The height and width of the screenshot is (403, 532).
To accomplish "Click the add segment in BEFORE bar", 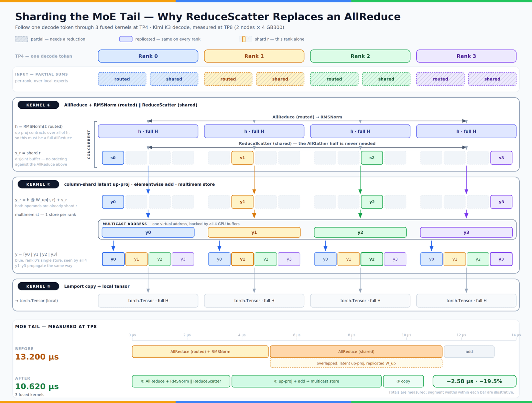I will [469, 352].
